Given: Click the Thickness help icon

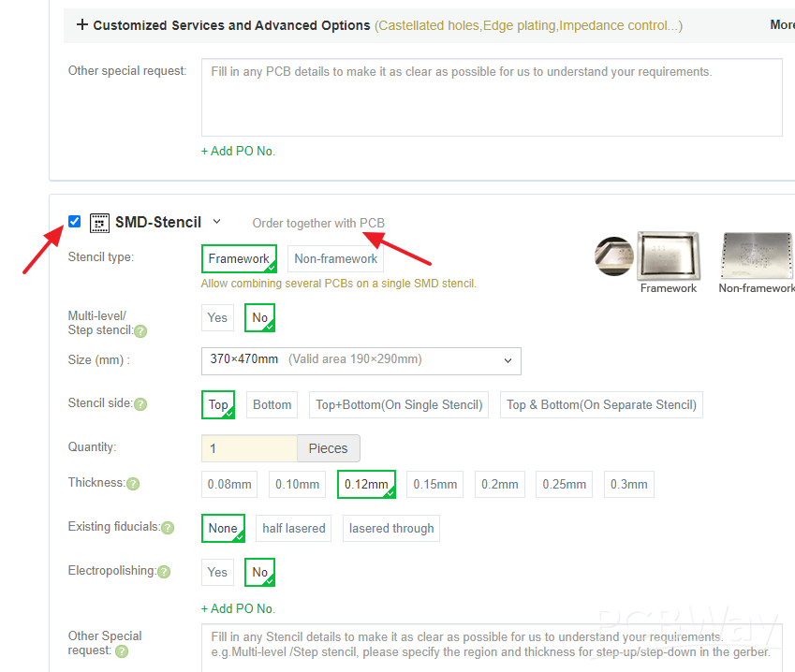Looking at the screenshot, I should point(133,484).
